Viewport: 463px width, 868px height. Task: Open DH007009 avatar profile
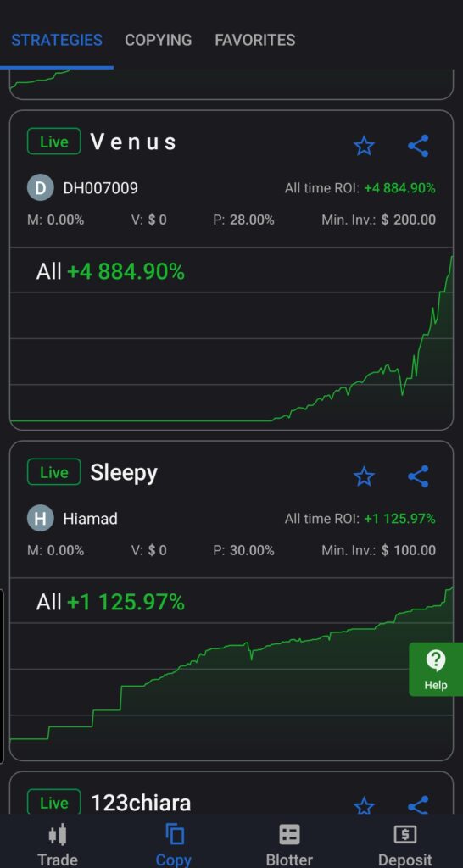(41, 188)
